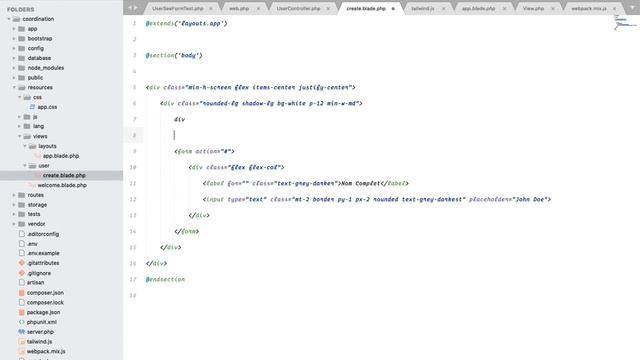Switch to the UserSeeFormTest.php tab

pos(178,8)
